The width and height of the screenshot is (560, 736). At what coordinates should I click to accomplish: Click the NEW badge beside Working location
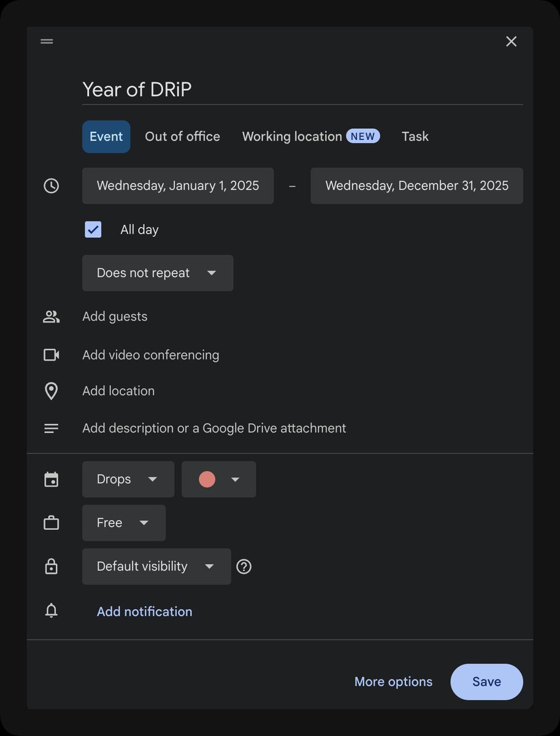[x=363, y=136]
